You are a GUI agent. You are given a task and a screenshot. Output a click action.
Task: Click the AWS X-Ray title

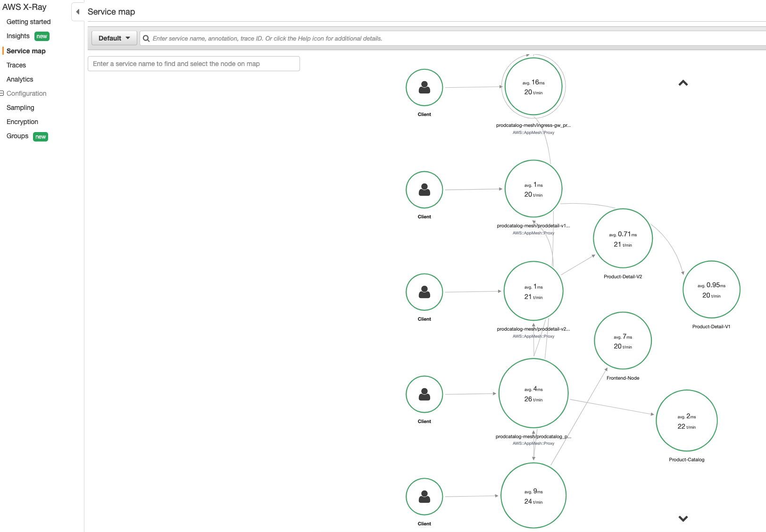(25, 7)
